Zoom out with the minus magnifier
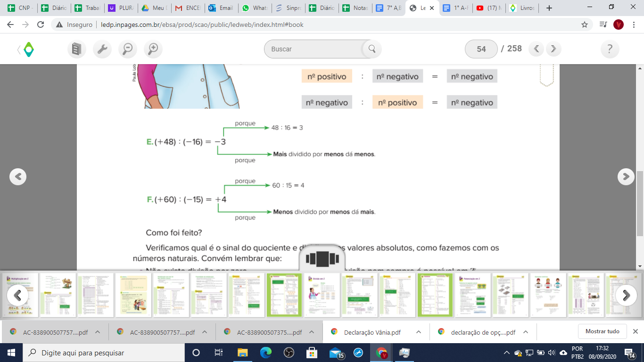The image size is (644, 362). 127,49
